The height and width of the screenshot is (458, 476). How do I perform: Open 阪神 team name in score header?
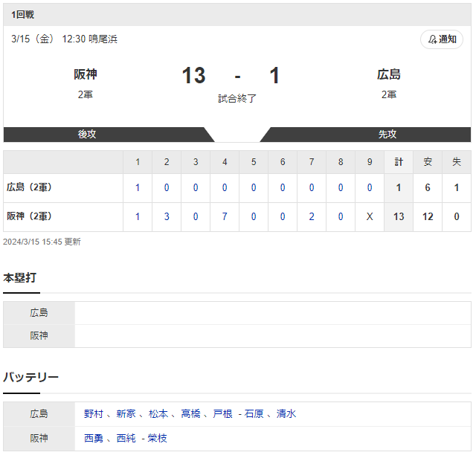pyautogui.click(x=86, y=74)
